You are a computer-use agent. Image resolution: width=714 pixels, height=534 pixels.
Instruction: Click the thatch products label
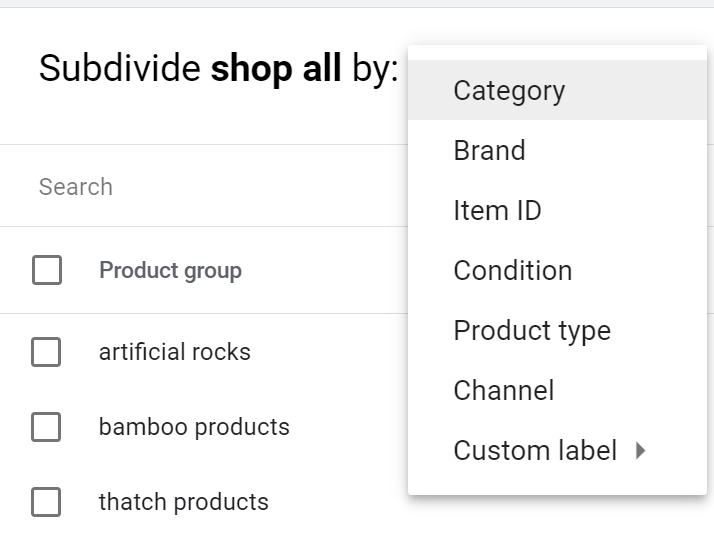(x=183, y=502)
